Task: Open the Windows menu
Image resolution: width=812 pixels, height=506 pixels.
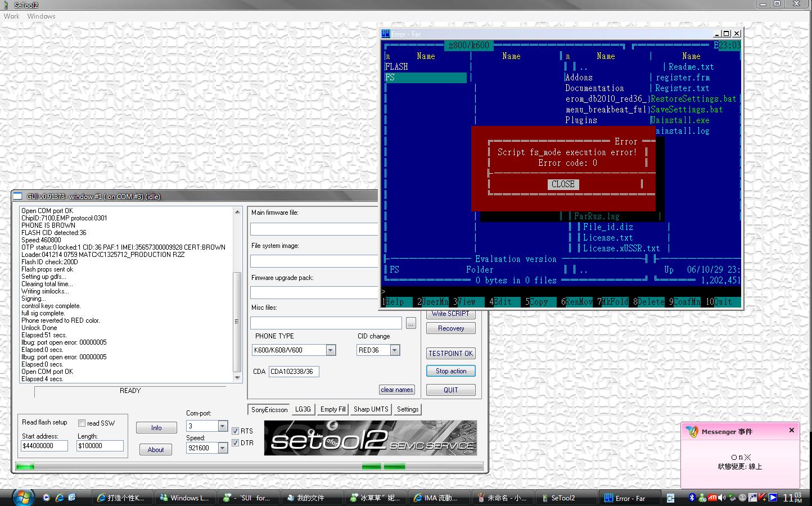Action: tap(41, 16)
